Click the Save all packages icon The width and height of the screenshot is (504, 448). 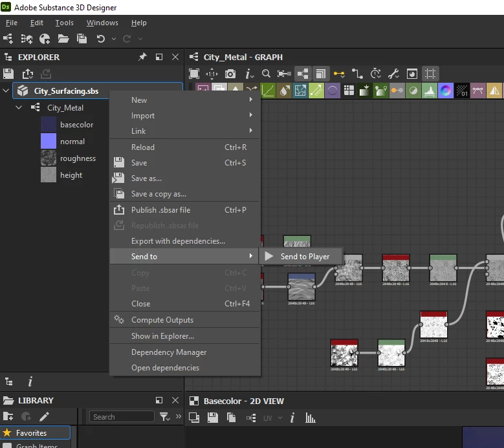82,39
